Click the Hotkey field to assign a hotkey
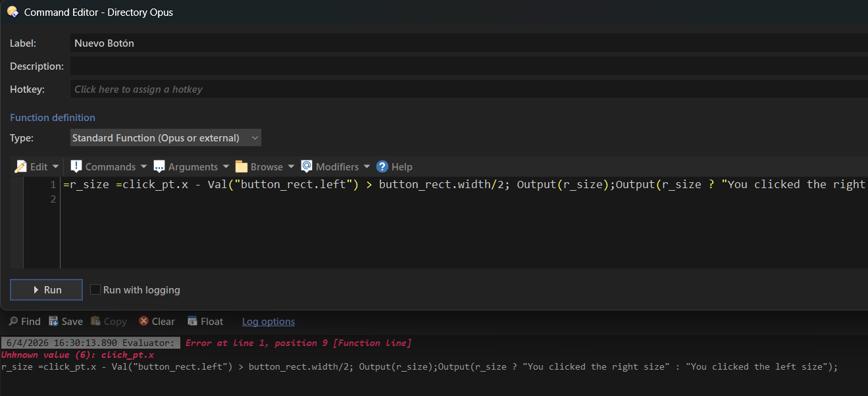The height and width of the screenshot is (396, 868). tap(461, 89)
